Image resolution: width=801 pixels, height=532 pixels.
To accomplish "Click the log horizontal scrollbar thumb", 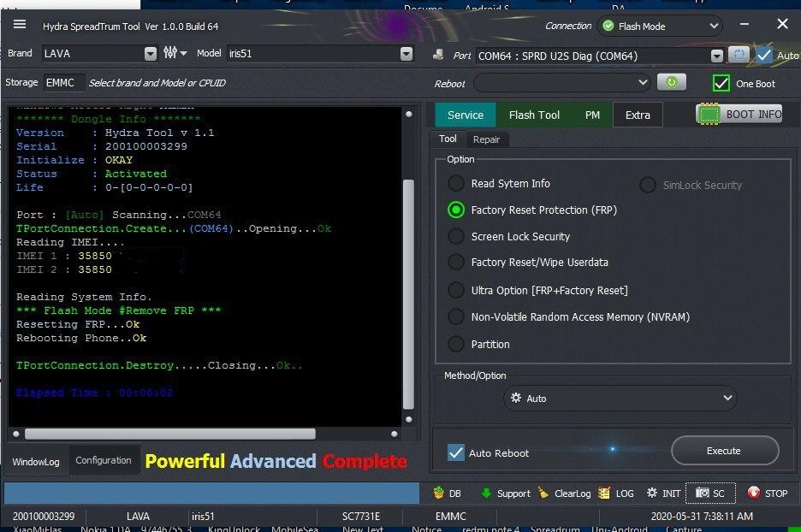I will coord(170,434).
